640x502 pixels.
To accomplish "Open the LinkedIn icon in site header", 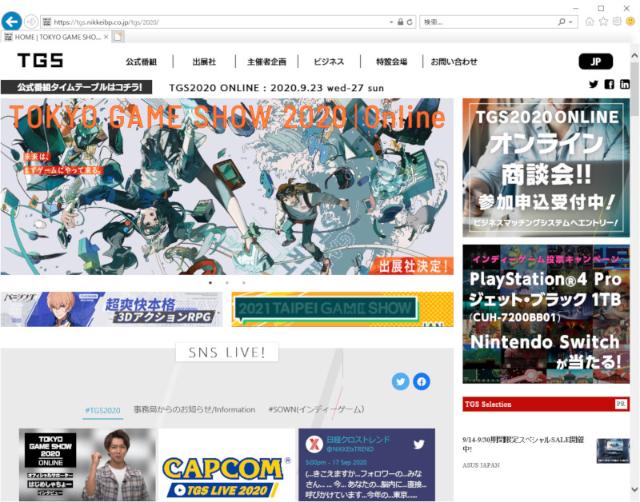I will (625, 84).
